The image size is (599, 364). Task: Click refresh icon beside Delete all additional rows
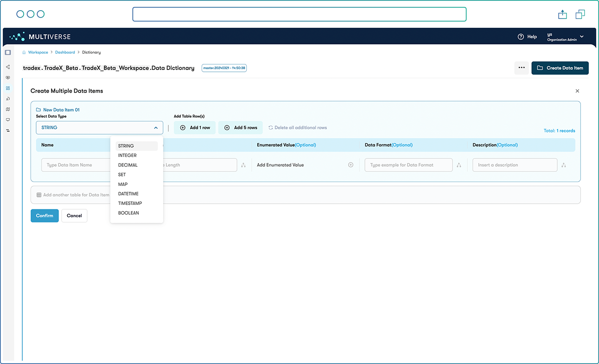[x=271, y=127]
